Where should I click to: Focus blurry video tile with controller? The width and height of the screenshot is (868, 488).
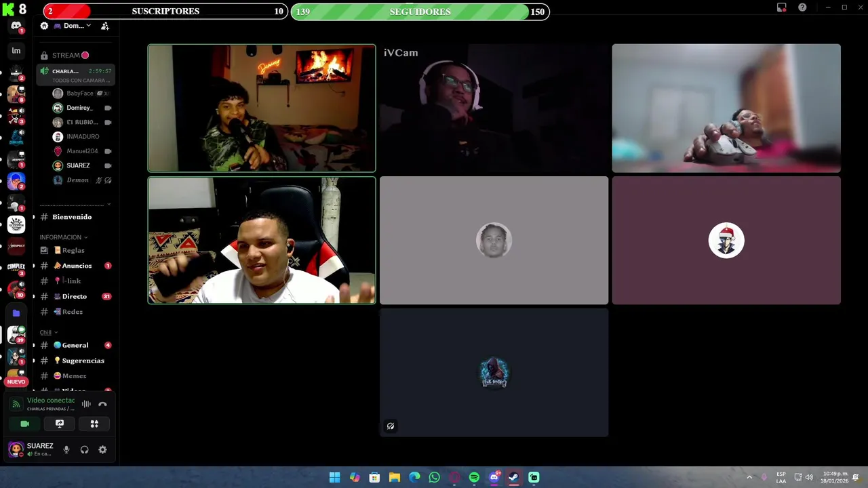(x=726, y=108)
